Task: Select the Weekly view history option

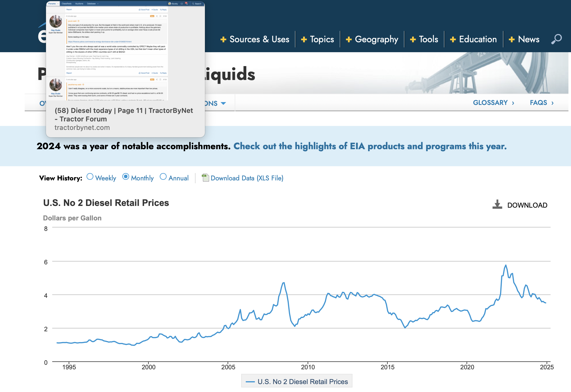Action: tap(90, 177)
